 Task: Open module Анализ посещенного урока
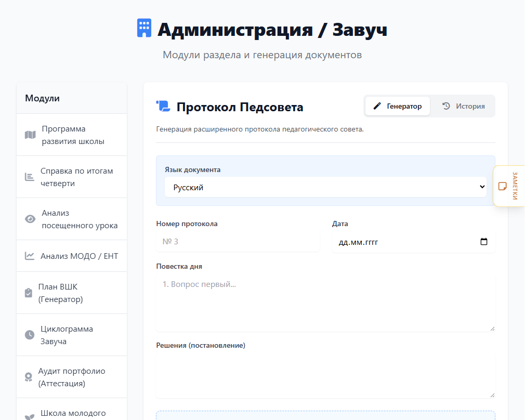pos(72,219)
